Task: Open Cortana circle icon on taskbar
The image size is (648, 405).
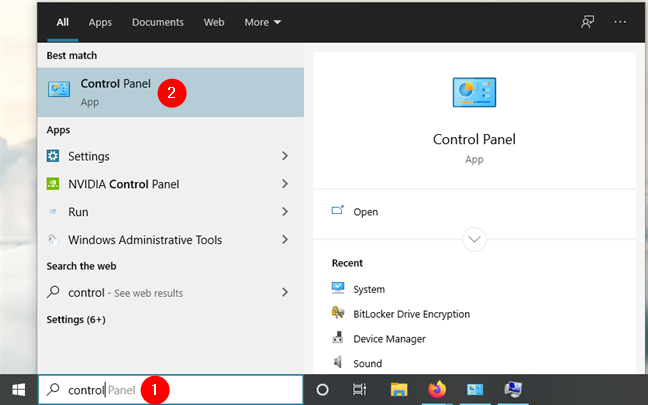Action: [322, 390]
